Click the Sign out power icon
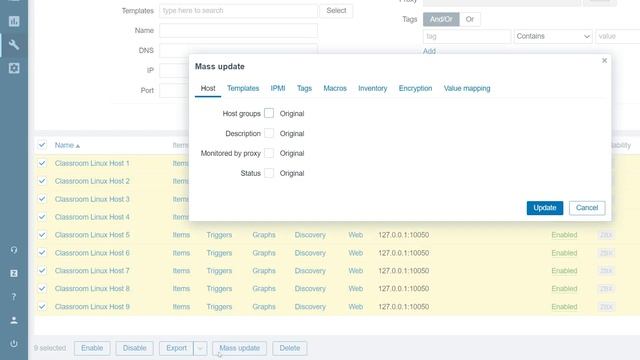This screenshot has width=640, height=360. [x=14, y=344]
